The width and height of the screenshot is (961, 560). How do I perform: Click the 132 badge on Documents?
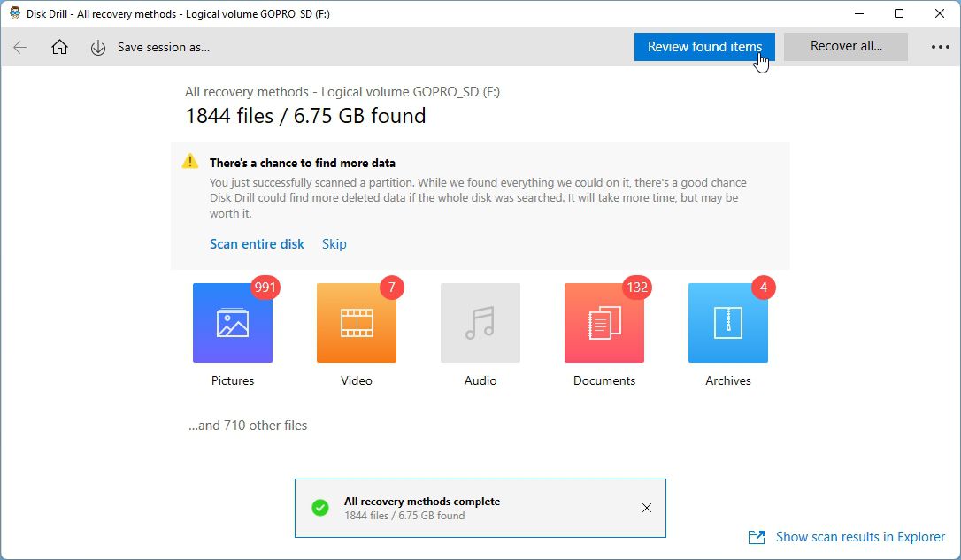click(x=637, y=288)
